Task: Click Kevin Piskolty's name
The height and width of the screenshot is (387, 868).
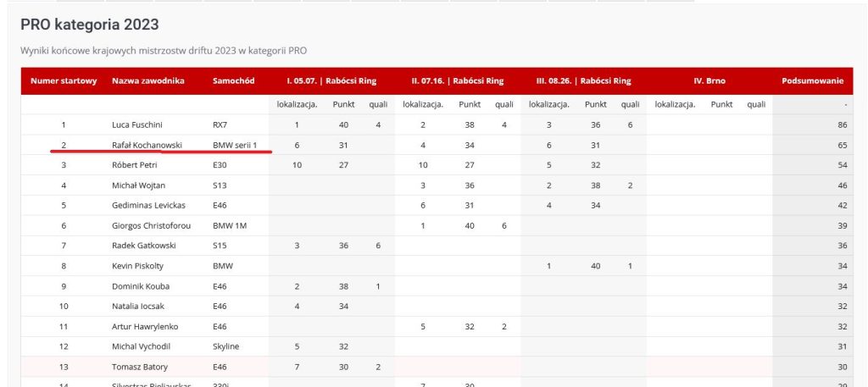Action: tap(137, 266)
